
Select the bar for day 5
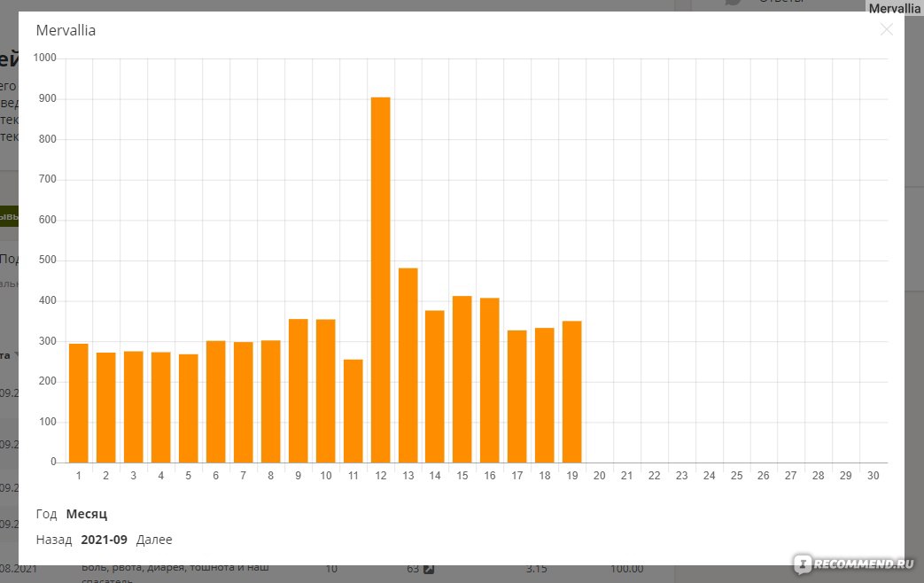(x=189, y=408)
